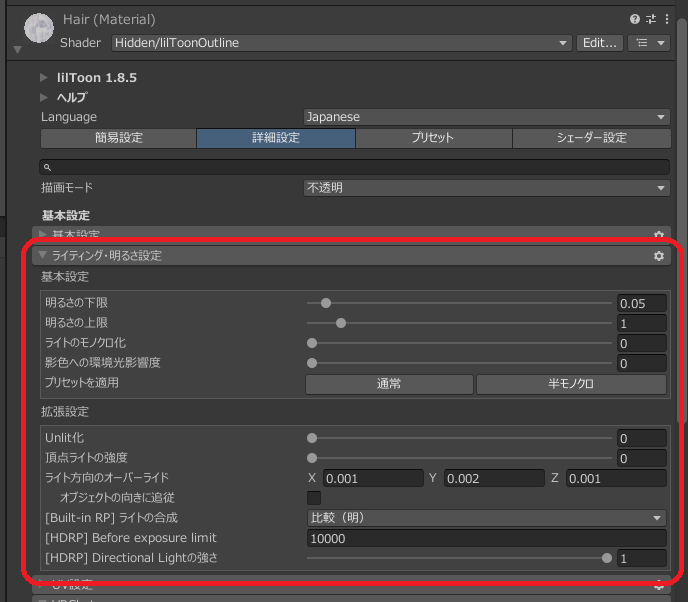Switch to the 簡易設定 tab
The height and width of the screenshot is (602, 688).
coord(118,138)
